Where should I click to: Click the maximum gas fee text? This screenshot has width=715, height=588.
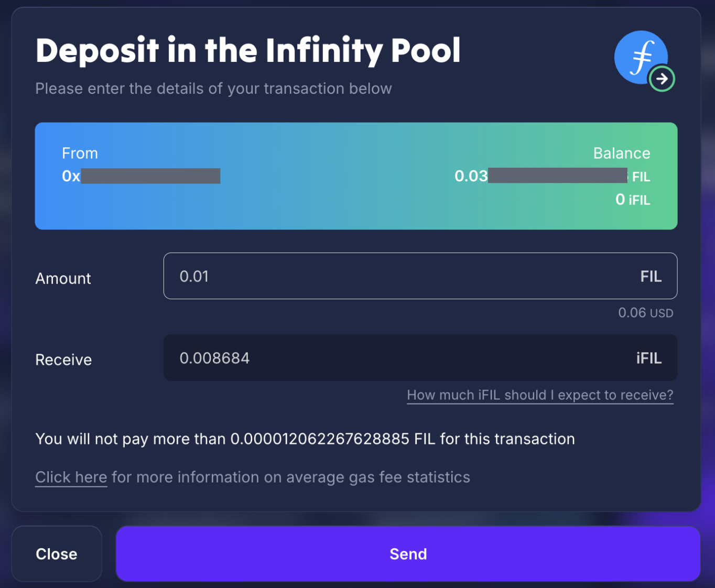coord(305,439)
